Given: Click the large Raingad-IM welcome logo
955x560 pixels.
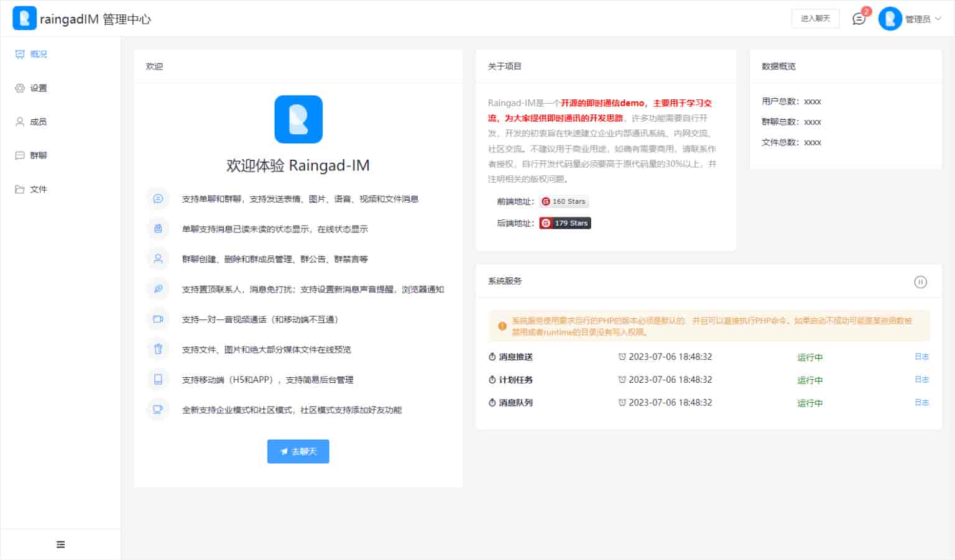Looking at the screenshot, I should pyautogui.click(x=298, y=119).
